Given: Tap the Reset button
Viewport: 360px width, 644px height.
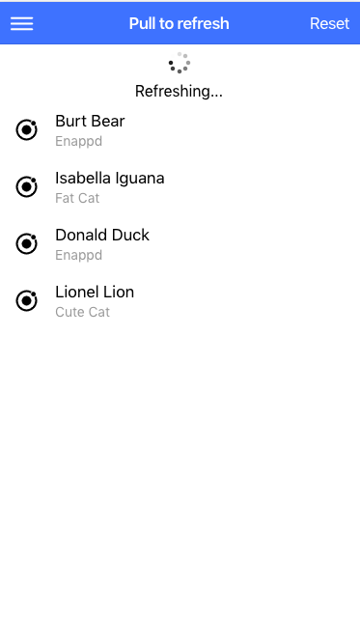Looking at the screenshot, I should point(330,23).
